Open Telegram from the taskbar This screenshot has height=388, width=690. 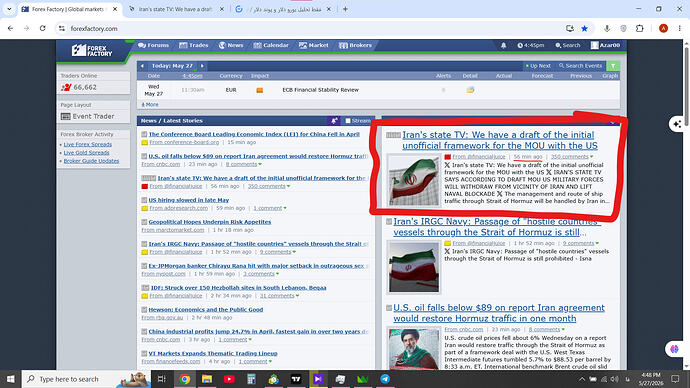[385, 379]
